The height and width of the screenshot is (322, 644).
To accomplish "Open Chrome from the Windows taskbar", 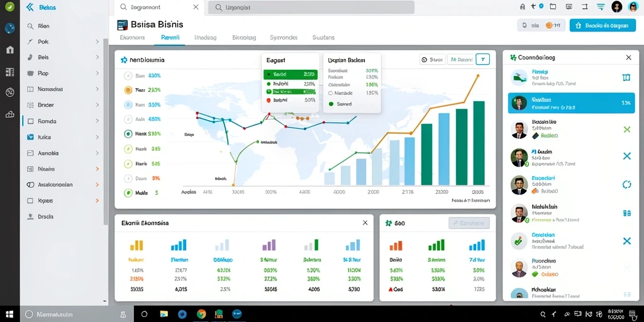I will pyautogui.click(x=201, y=314).
